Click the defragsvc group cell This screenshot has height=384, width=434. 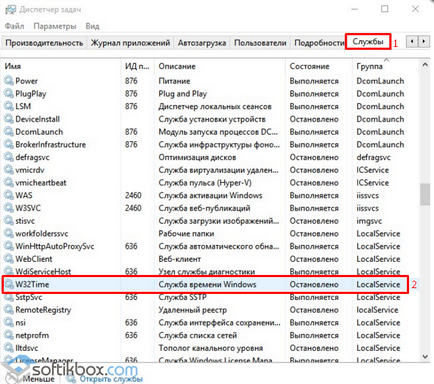coord(373,157)
